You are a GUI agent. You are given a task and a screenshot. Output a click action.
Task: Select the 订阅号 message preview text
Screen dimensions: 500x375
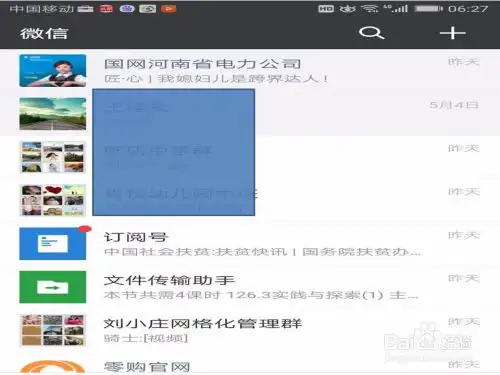point(262,252)
